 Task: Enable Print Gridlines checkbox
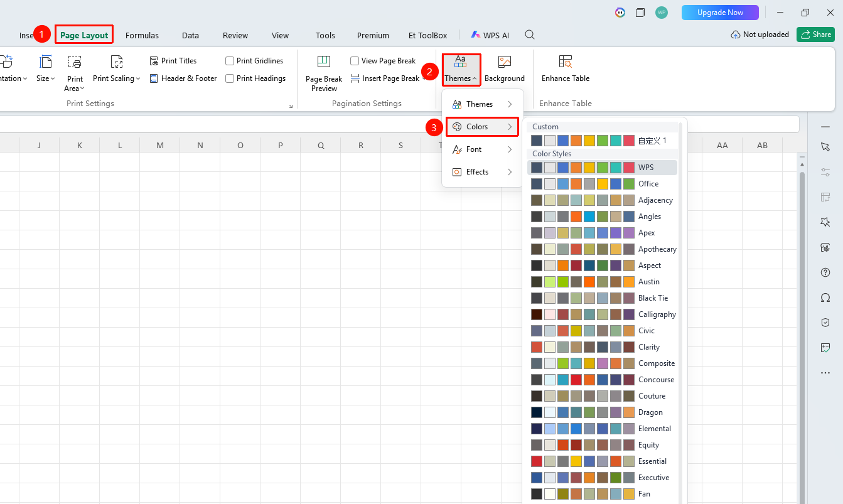coord(230,61)
